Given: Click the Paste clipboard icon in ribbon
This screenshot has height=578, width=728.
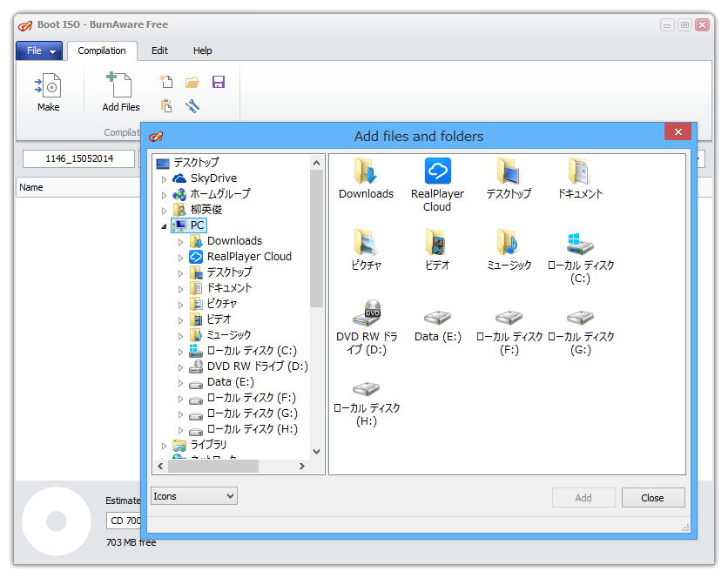Looking at the screenshot, I should pos(166,106).
